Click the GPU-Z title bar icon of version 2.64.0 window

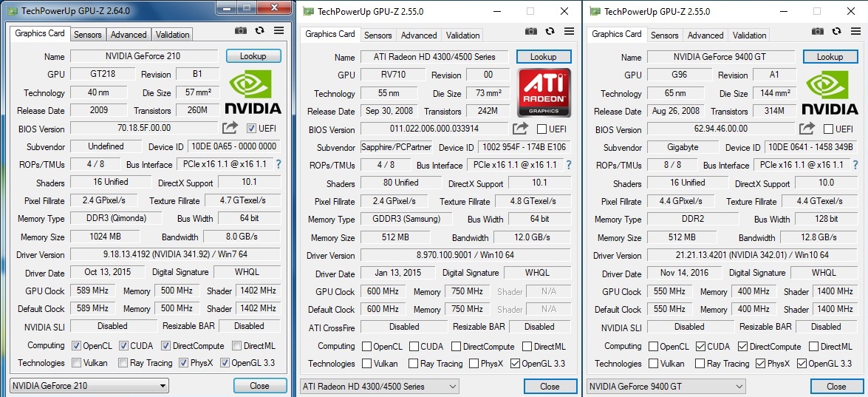click(x=13, y=10)
